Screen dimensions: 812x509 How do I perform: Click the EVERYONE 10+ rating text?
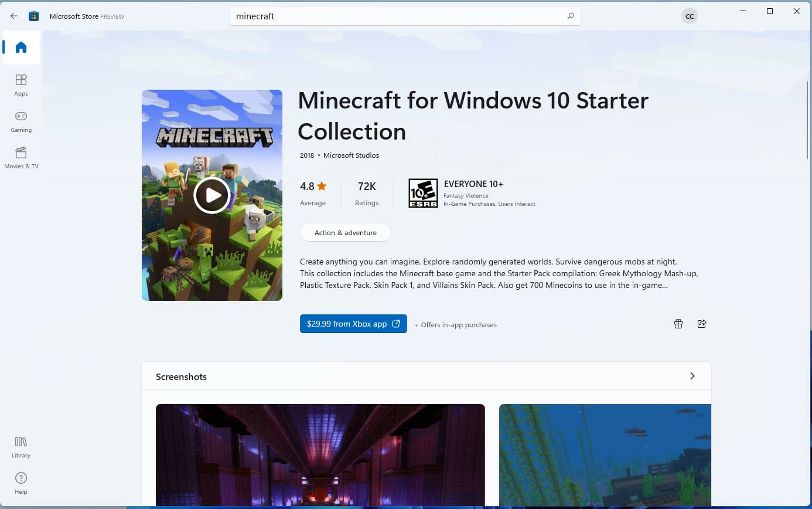473,184
